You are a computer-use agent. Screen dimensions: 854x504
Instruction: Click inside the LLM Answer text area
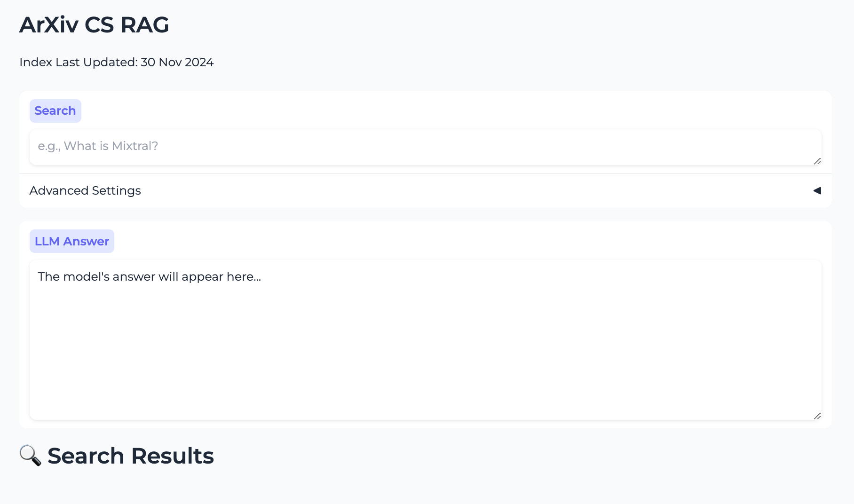(426, 340)
